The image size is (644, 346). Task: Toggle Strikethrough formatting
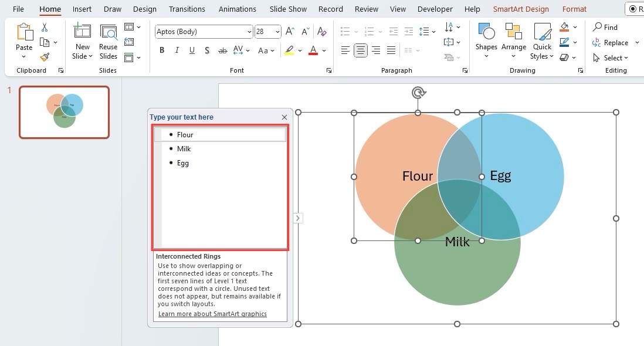coord(223,50)
